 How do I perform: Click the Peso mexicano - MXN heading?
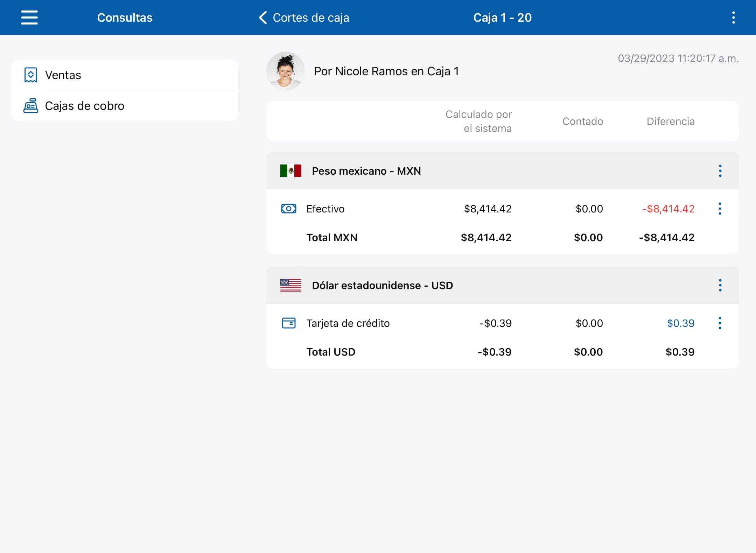(366, 171)
